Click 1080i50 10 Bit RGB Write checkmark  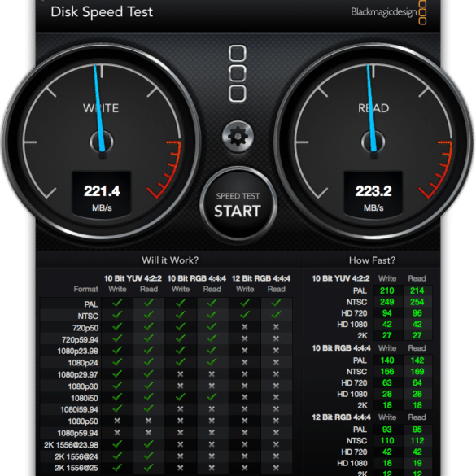[181, 397]
